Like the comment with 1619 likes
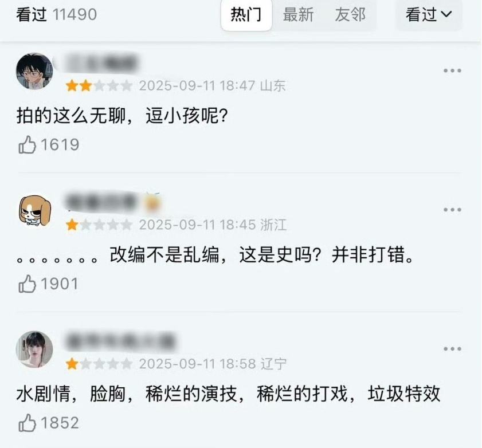The height and width of the screenshot is (448, 482). click(x=27, y=145)
